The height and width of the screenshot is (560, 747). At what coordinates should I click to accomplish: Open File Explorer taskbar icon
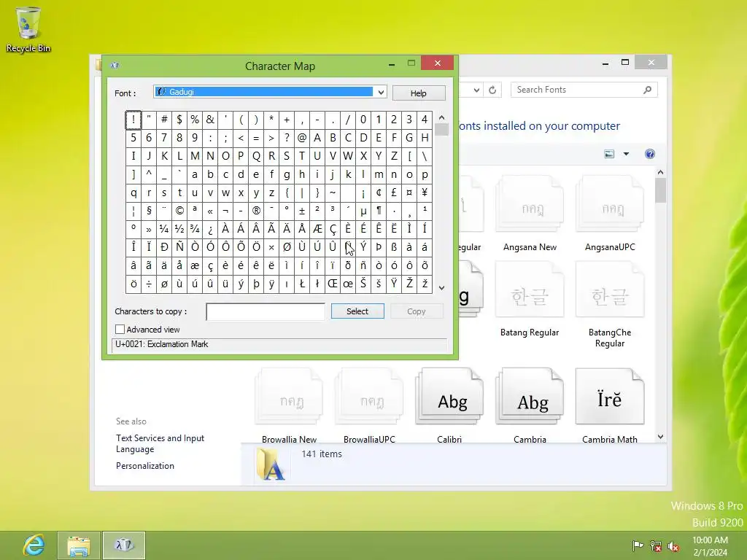pyautogui.click(x=79, y=545)
